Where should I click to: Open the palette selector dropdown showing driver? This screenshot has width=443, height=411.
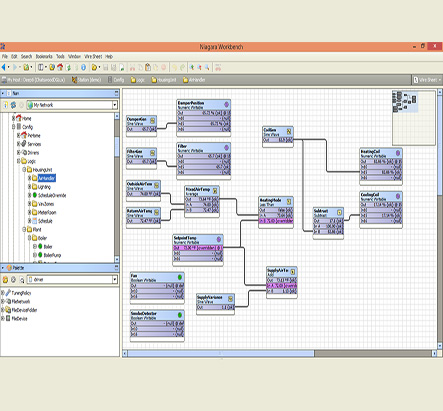115,279
